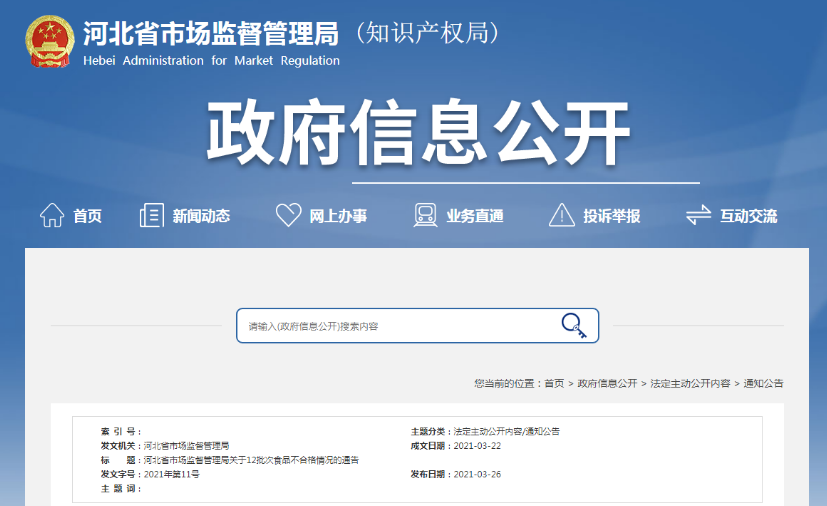
Task: Click the 河北省市场监督管理局 site title
Action: point(211,34)
